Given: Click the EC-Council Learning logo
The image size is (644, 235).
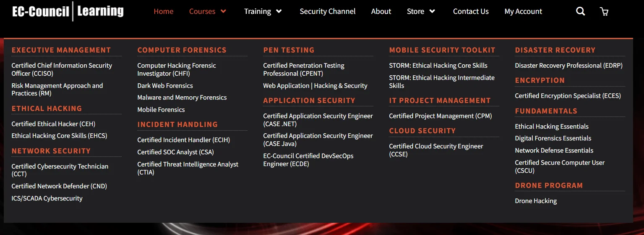Looking at the screenshot, I should click(68, 11).
